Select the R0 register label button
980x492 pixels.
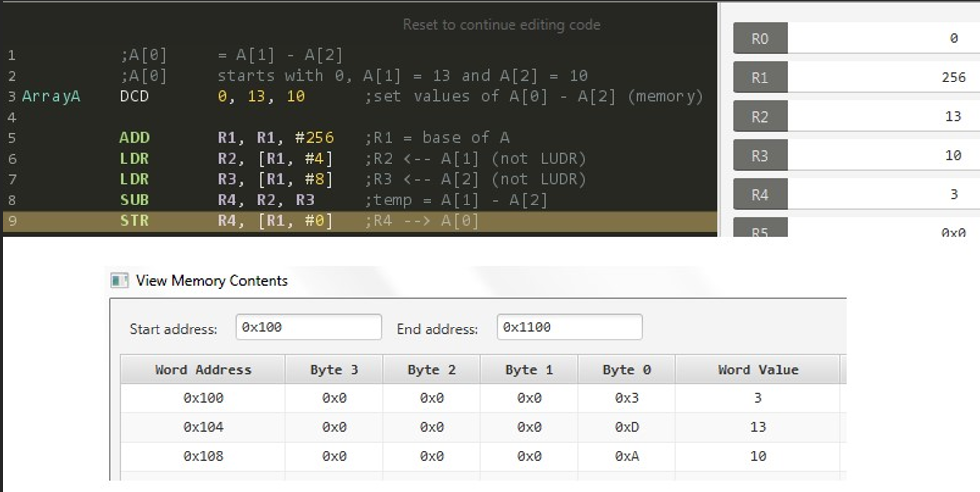[x=760, y=38]
